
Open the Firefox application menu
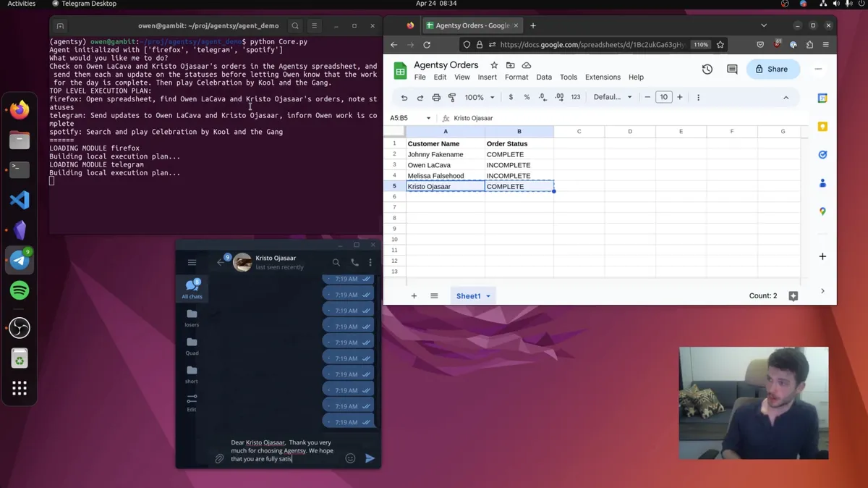click(825, 44)
